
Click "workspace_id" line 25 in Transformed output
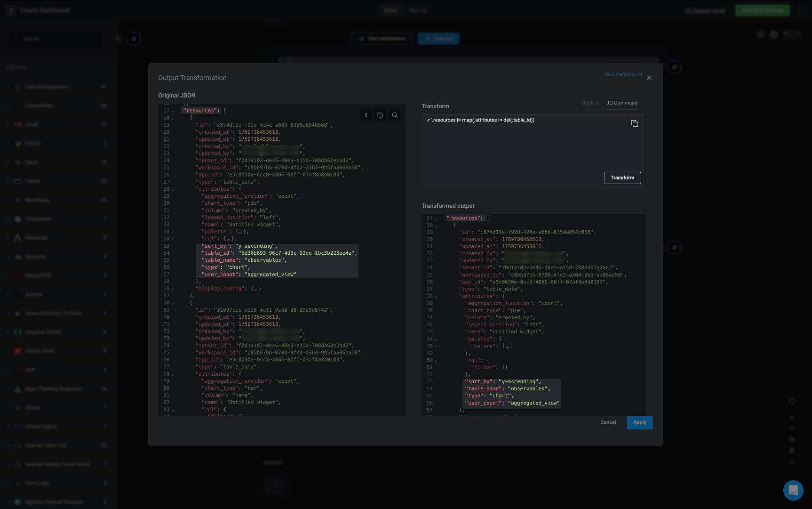tap(542, 275)
